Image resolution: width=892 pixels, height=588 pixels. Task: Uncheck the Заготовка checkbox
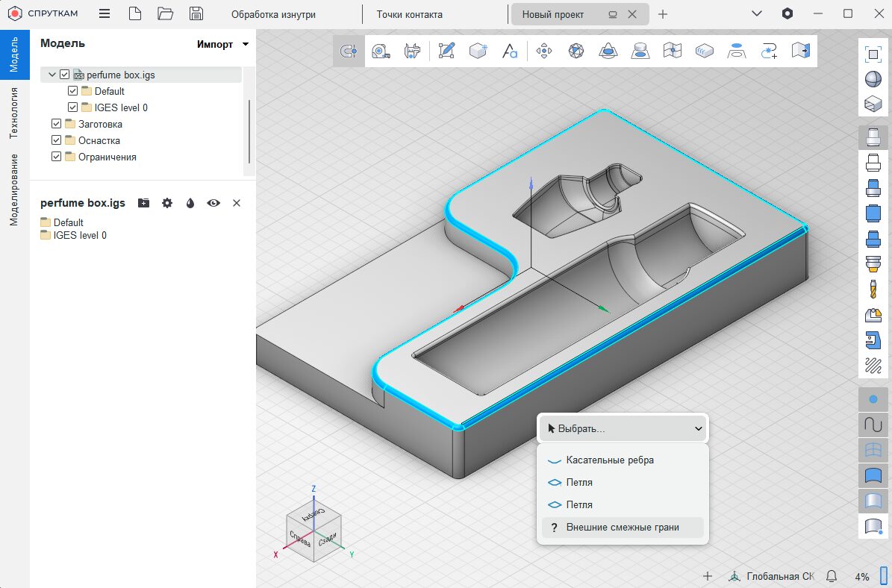pyautogui.click(x=57, y=124)
